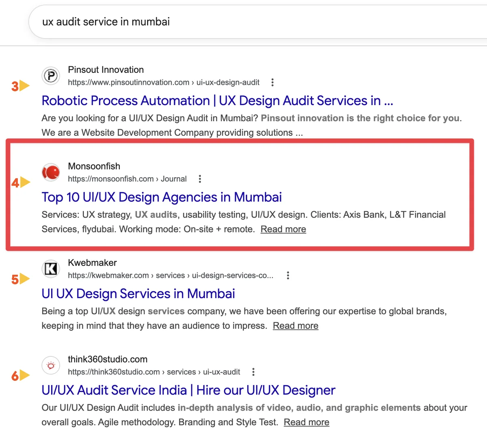Image resolution: width=487 pixels, height=448 pixels.
Task: Click snippet text 'Being a top UI/UX design services'
Action: tap(113, 311)
